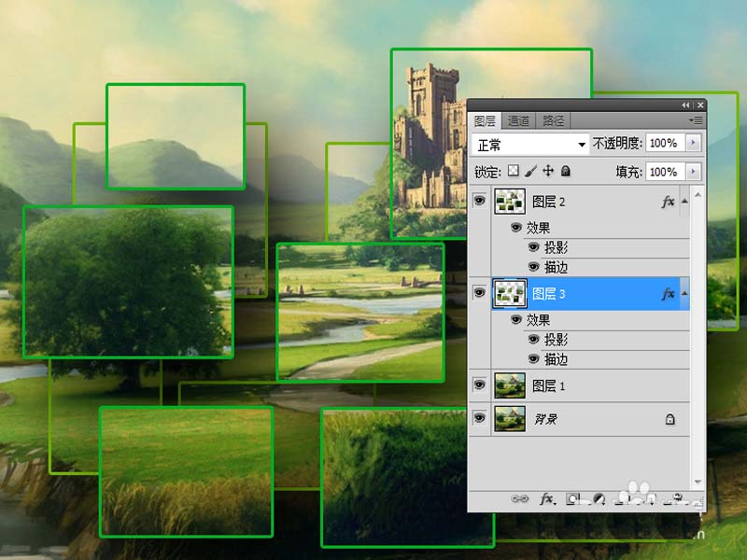747x560 pixels.
Task: Open the add layer style fx menu
Action: (547, 498)
